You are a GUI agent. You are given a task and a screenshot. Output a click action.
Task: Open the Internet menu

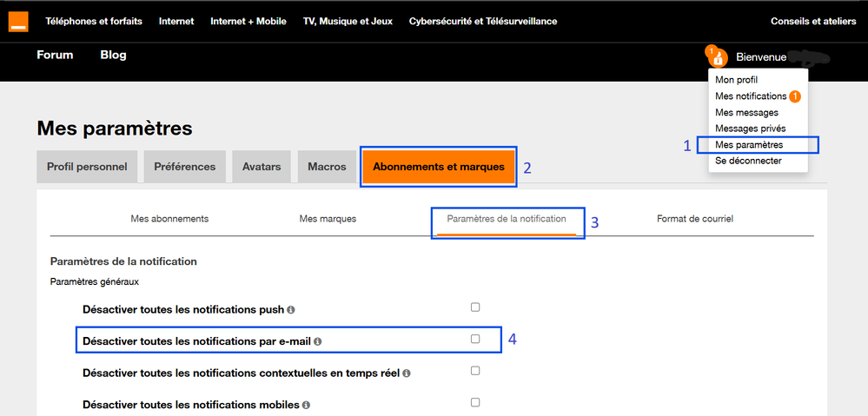[176, 22]
